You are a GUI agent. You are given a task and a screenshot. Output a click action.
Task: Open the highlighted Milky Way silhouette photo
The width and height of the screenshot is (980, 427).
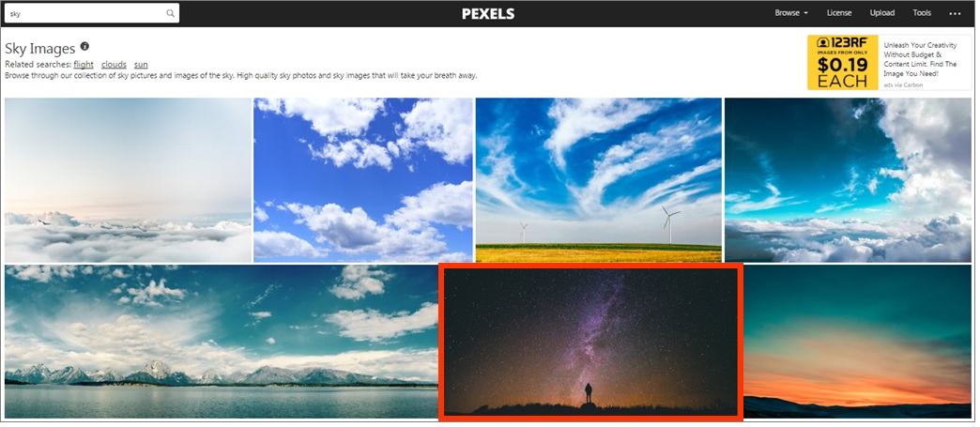click(590, 342)
